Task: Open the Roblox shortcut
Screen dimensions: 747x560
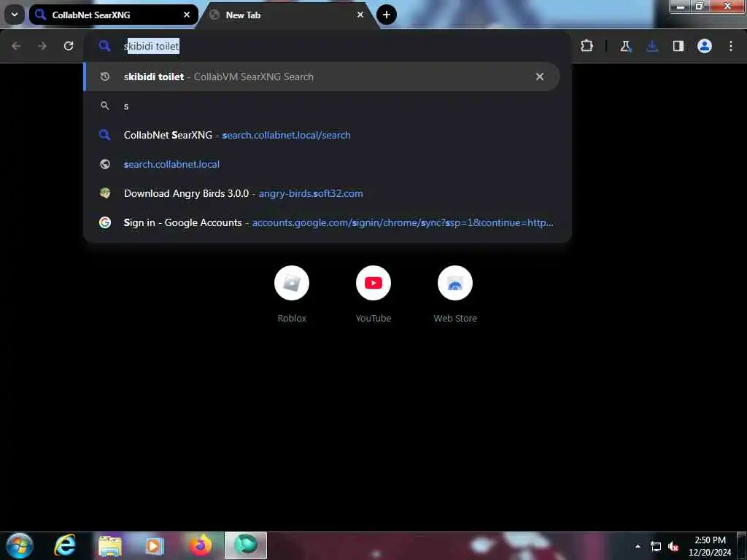Action: click(x=292, y=295)
